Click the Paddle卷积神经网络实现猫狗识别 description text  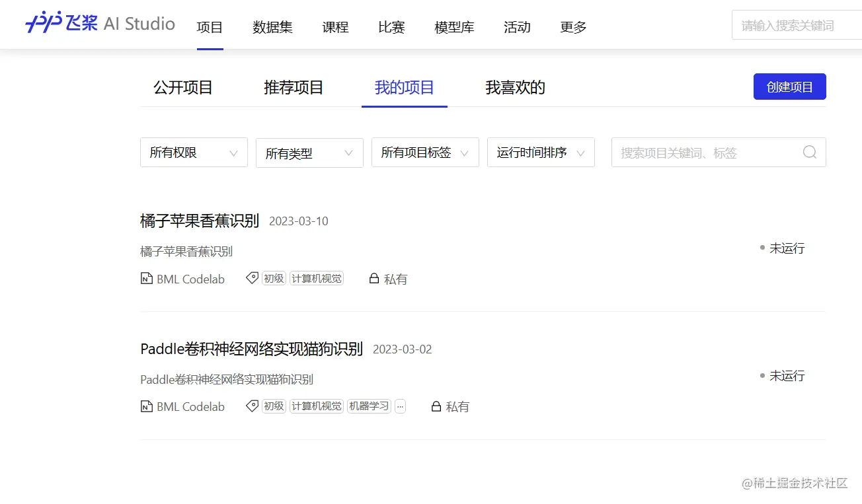(x=227, y=380)
